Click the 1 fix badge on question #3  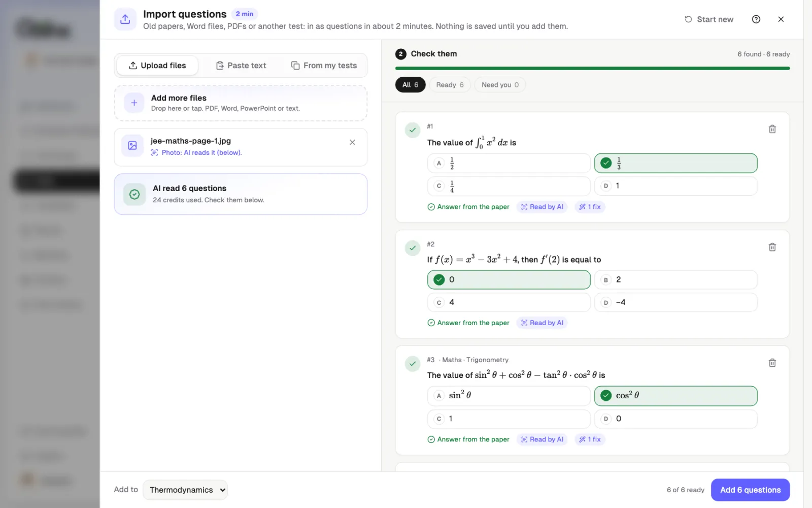pos(590,439)
